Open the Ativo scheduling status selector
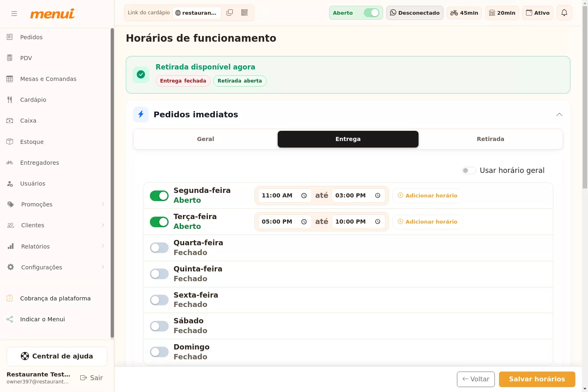This screenshot has width=588, height=392. [538, 13]
